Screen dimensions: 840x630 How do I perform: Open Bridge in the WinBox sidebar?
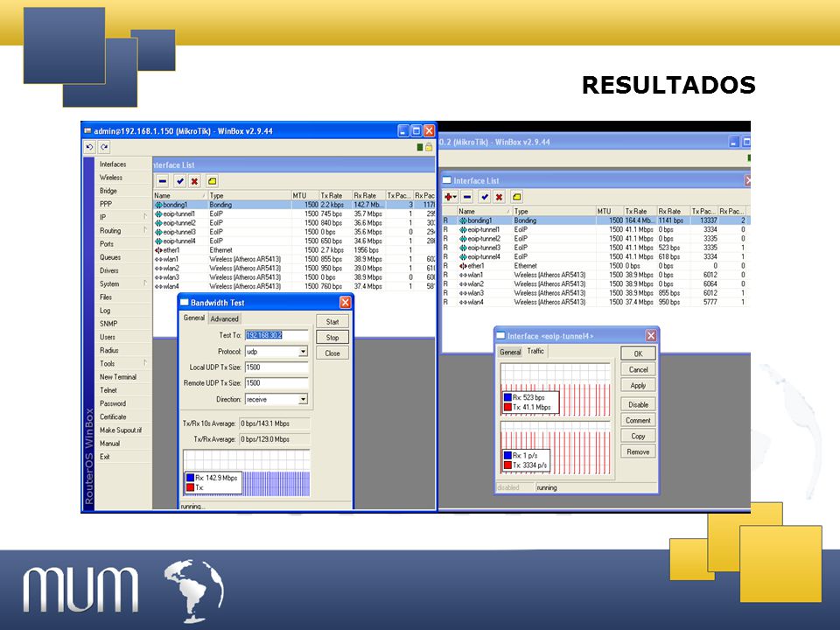point(108,191)
